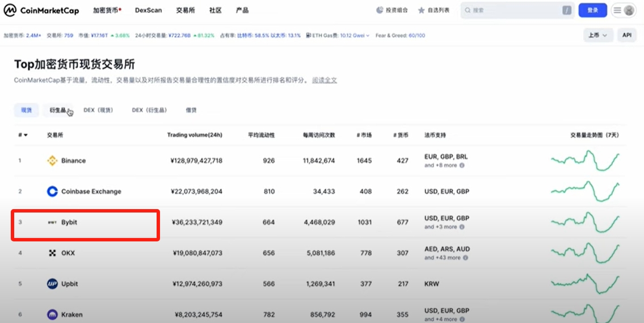This screenshot has height=323, width=644.
Task: Click OKX 'and +43 more' info icon
Action: coord(465,258)
